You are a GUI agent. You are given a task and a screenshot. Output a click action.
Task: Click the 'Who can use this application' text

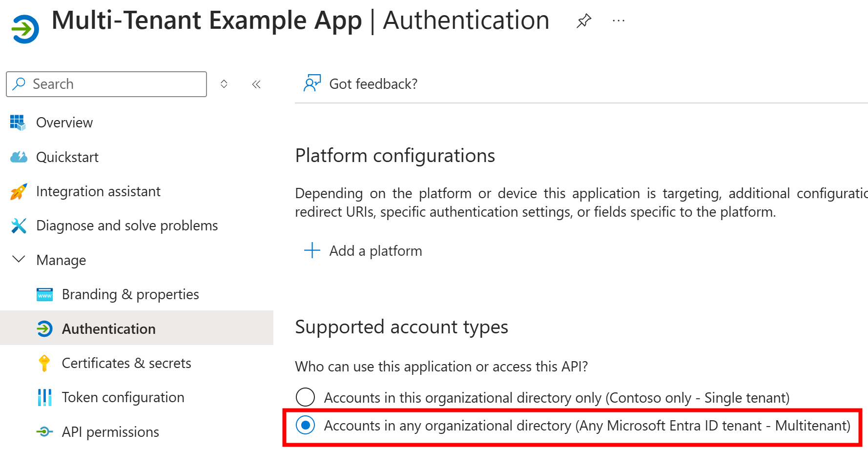click(x=441, y=367)
